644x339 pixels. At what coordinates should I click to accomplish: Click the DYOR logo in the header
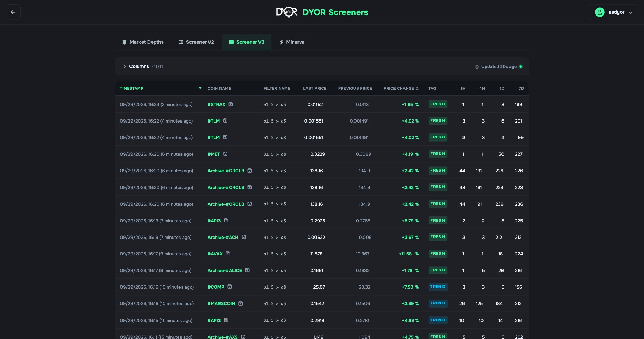tap(287, 12)
